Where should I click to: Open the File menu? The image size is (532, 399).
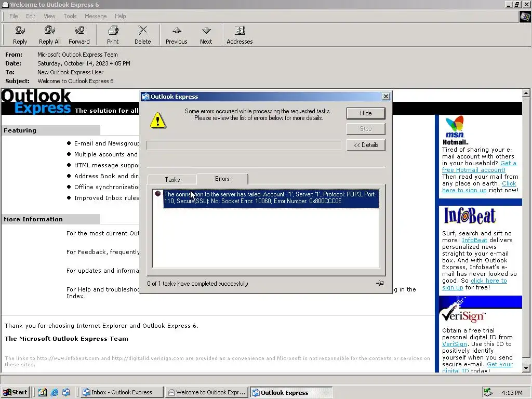click(14, 16)
